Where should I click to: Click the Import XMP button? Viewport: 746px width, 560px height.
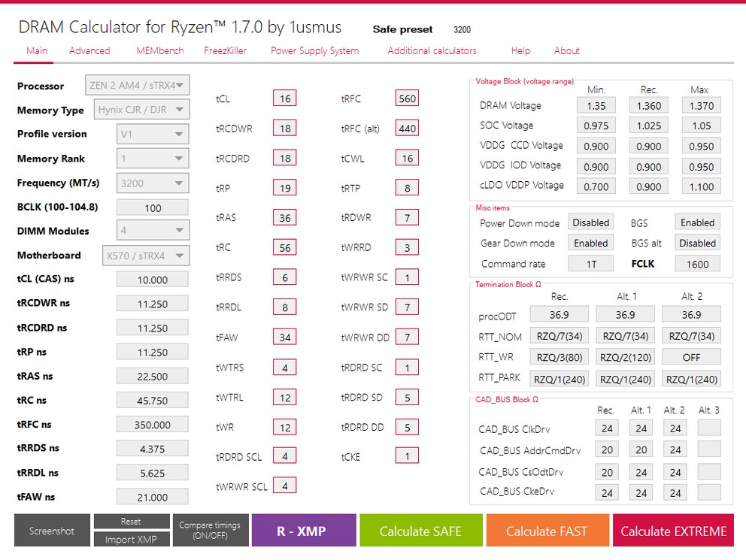coord(132,539)
